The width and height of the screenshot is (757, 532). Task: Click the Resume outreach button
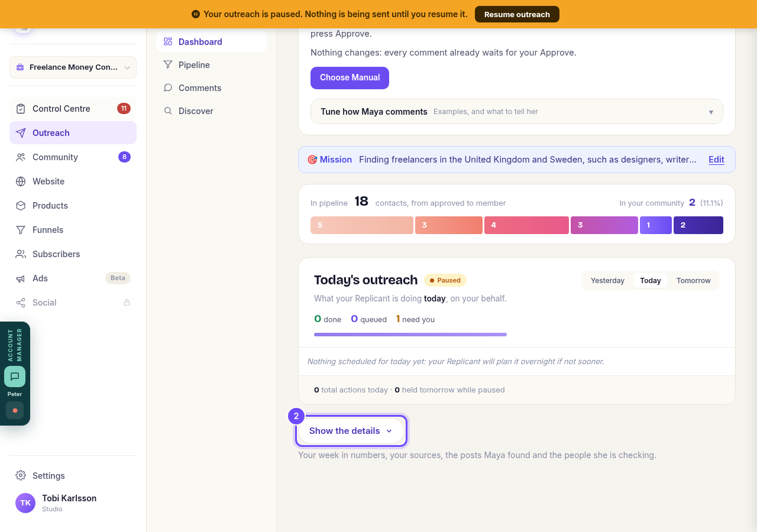coord(517,14)
